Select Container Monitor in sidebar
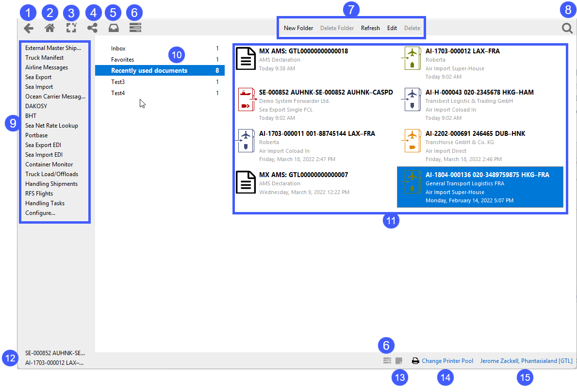Screen dimensions: 577x392 (49, 164)
